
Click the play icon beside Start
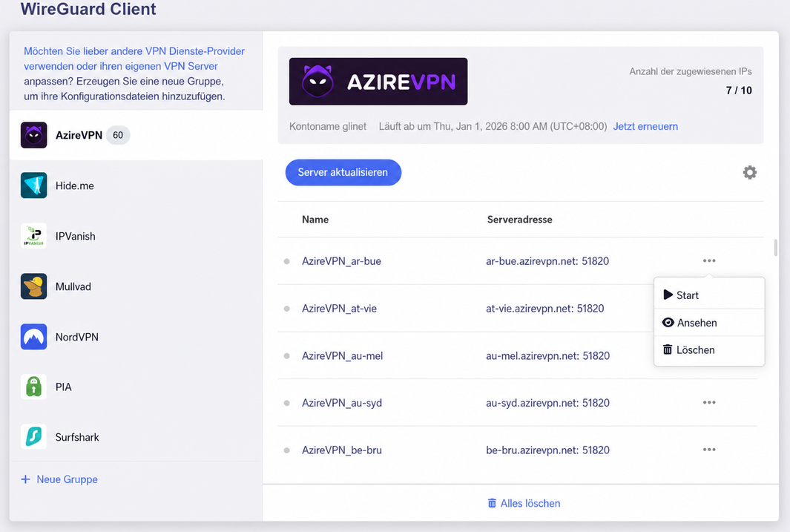pyautogui.click(x=668, y=295)
